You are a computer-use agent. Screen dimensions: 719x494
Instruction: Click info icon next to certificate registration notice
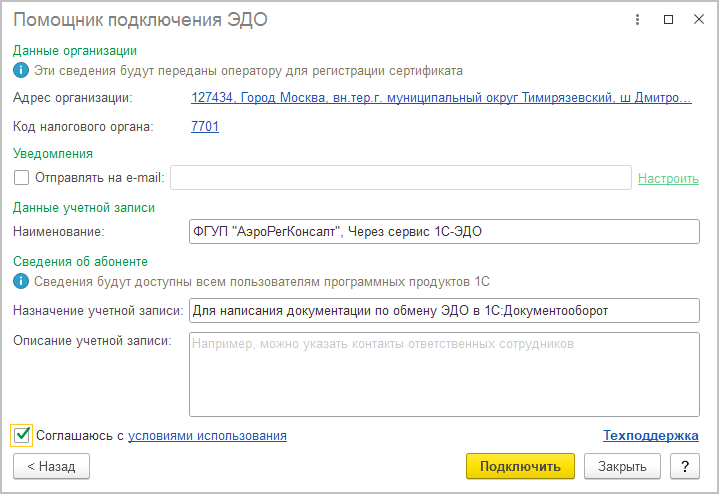point(20,71)
